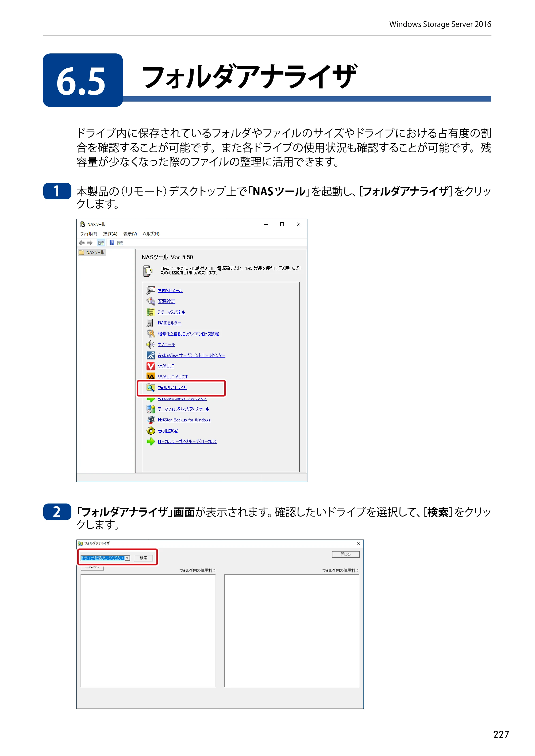Click the red VVAULT icon
Image resolution: width=535 pixels, height=756 pixels.
click(x=151, y=366)
